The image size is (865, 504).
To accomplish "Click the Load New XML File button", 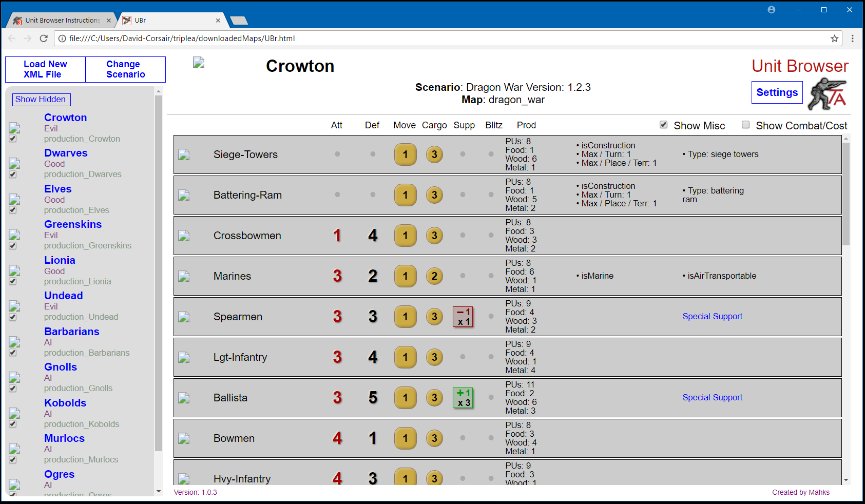I will point(45,69).
